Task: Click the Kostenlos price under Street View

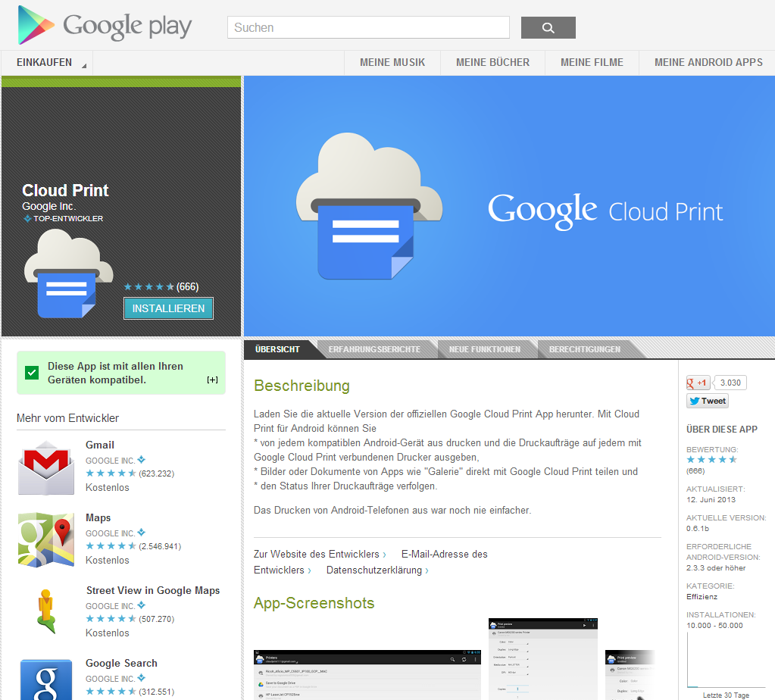Action: coord(108,633)
